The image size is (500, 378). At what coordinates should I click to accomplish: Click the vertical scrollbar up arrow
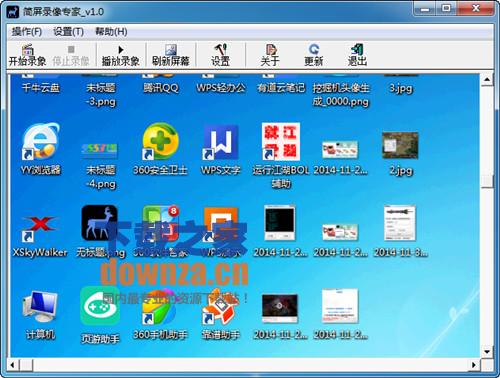point(487,80)
